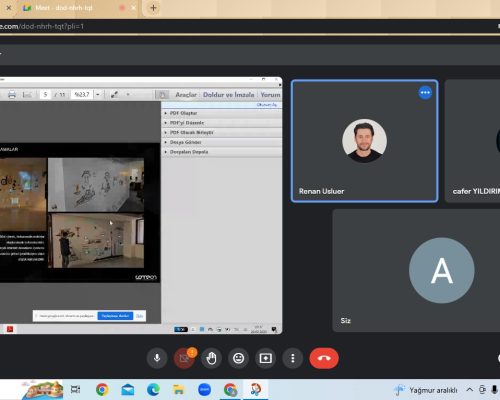The height and width of the screenshot is (400, 500).
Task: Click the tray camera icon beside the chevron
Action: 482,390
